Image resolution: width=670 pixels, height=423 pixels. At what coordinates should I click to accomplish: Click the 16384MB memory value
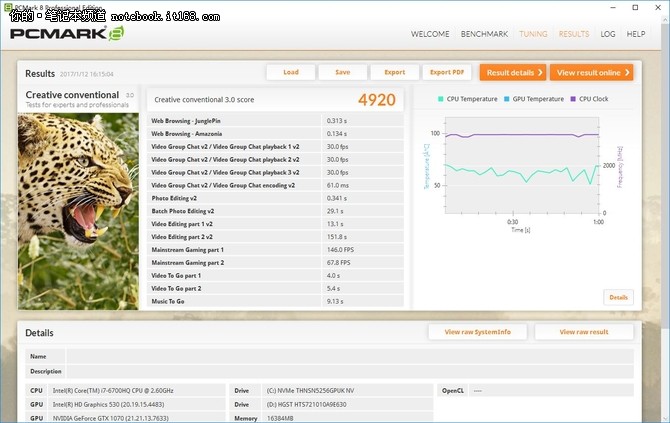(280, 418)
